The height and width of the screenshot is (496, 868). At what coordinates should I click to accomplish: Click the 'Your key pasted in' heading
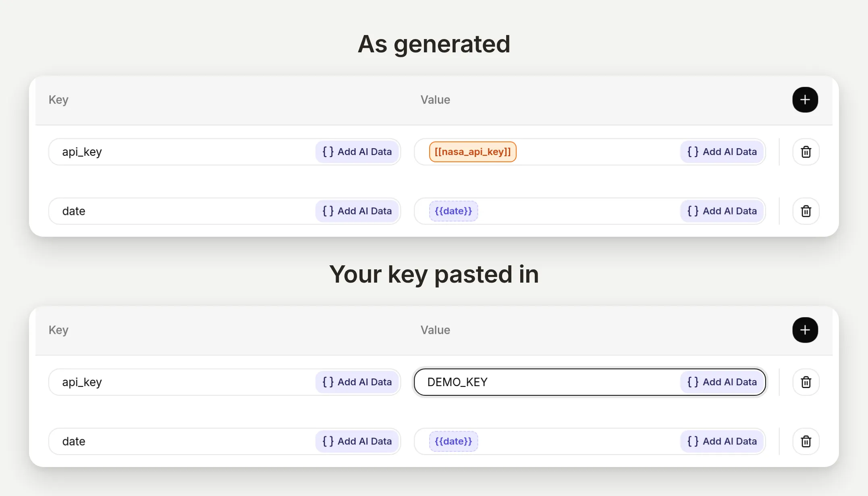click(x=434, y=275)
